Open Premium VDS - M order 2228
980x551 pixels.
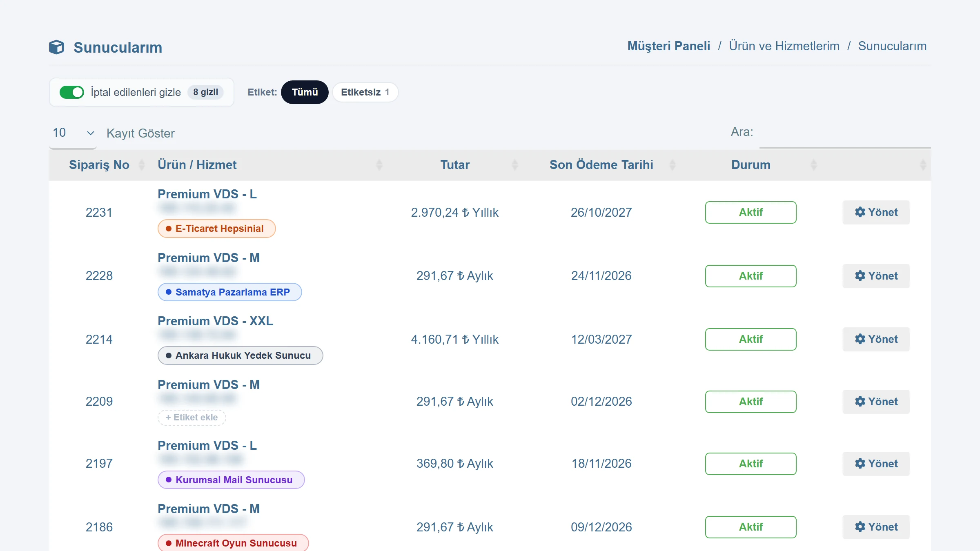(x=208, y=258)
